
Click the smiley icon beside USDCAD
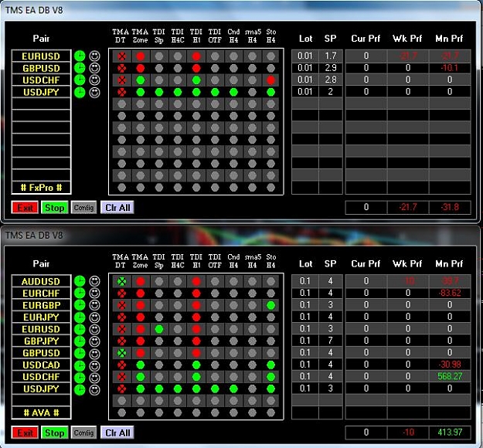point(94,365)
